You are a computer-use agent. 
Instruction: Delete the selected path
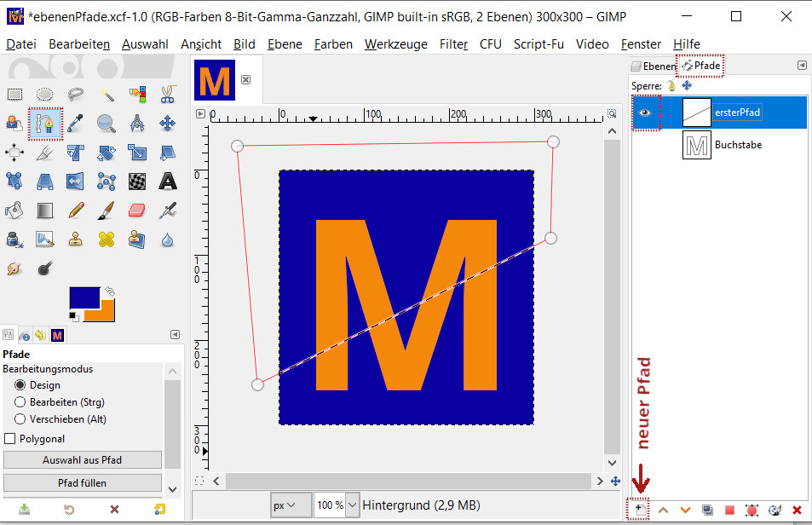coord(797,511)
